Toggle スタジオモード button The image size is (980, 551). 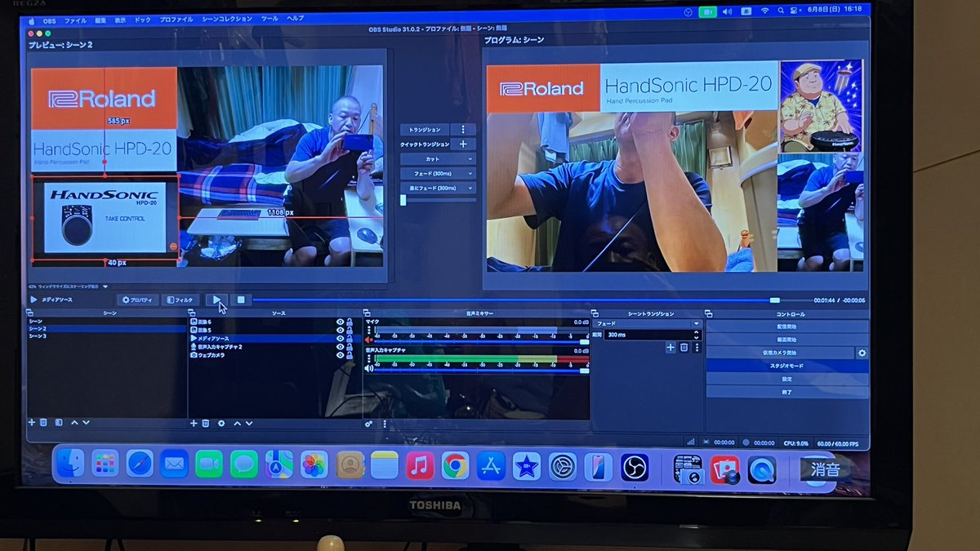point(787,366)
